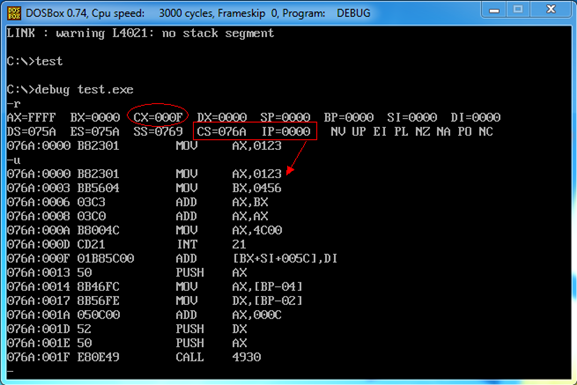Click the CX=000F register value

point(158,117)
